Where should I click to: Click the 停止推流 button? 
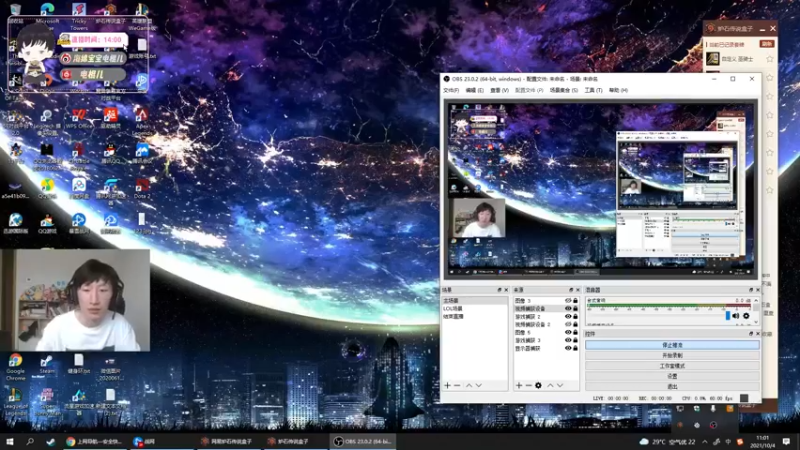click(672, 345)
